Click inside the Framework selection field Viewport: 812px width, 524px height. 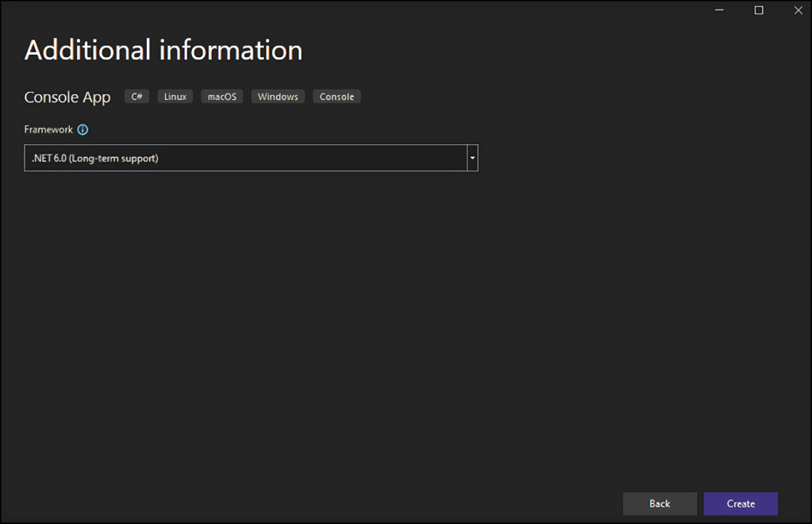(x=238, y=158)
